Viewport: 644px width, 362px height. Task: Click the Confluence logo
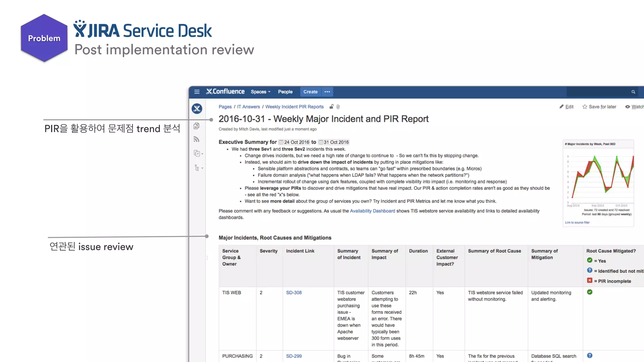(x=225, y=91)
